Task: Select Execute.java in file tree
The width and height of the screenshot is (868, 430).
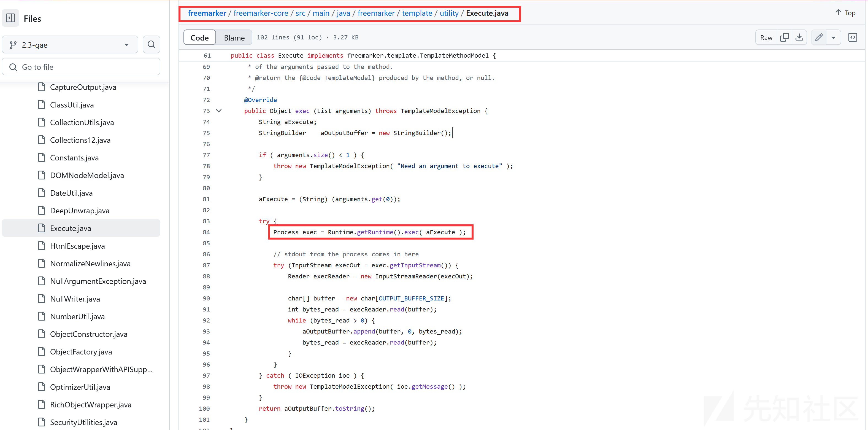Action: coord(81,228)
